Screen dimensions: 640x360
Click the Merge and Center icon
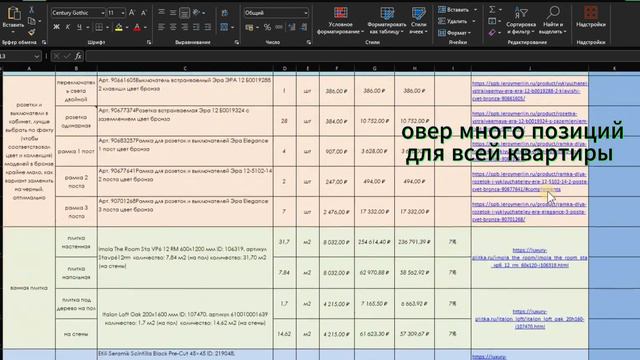pyautogui.click(x=224, y=27)
